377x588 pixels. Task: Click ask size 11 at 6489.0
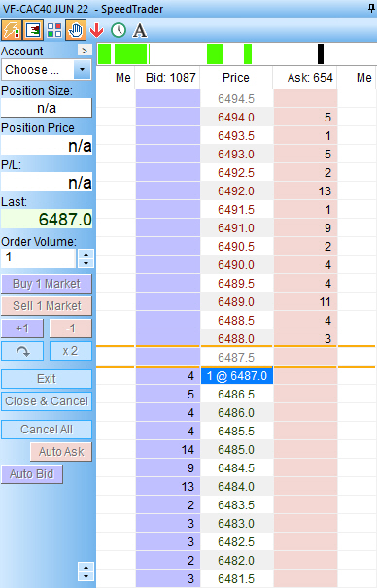coord(305,302)
